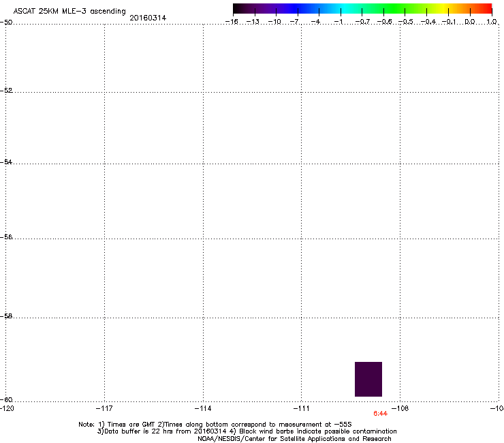Screen dimensions: 504x443
Task: Click longitude axis label -111
Action: coord(301,408)
